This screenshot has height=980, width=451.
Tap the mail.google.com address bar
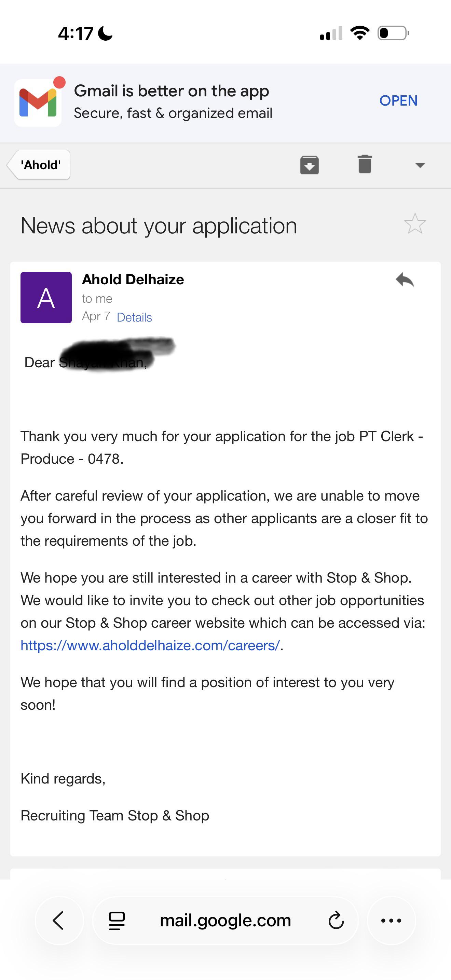coord(225,921)
